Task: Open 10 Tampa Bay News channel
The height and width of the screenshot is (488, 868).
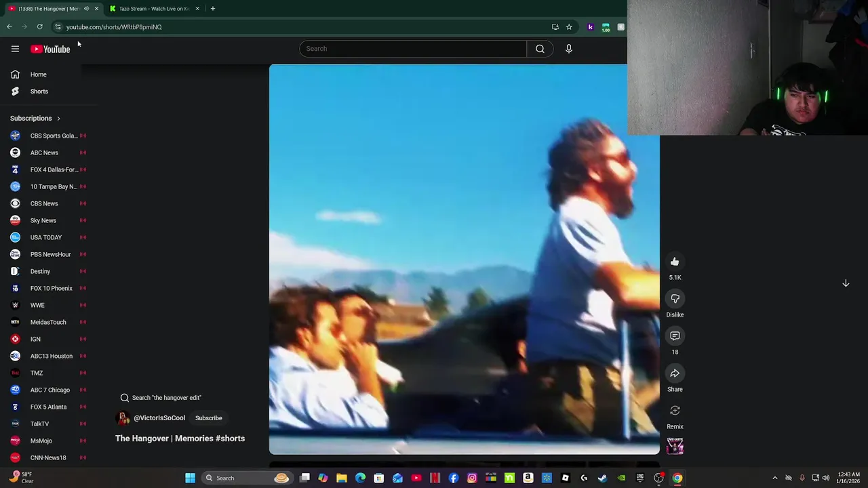Action: point(47,186)
